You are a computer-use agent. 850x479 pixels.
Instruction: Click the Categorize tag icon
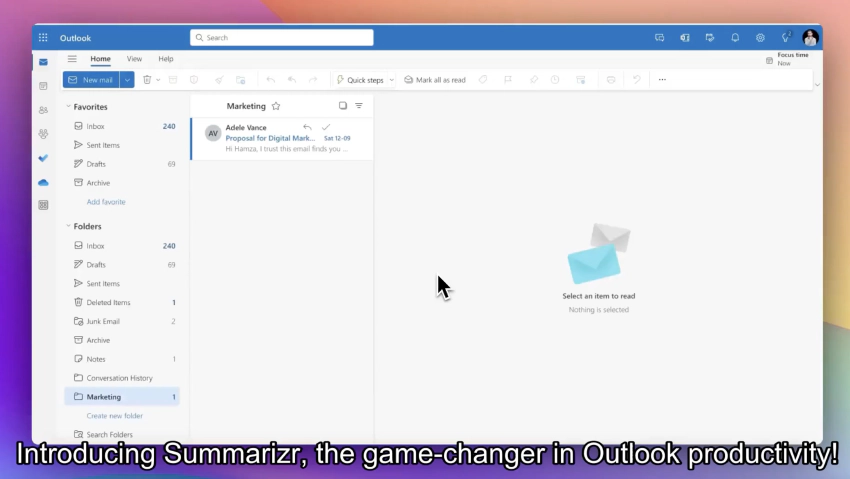click(x=483, y=80)
